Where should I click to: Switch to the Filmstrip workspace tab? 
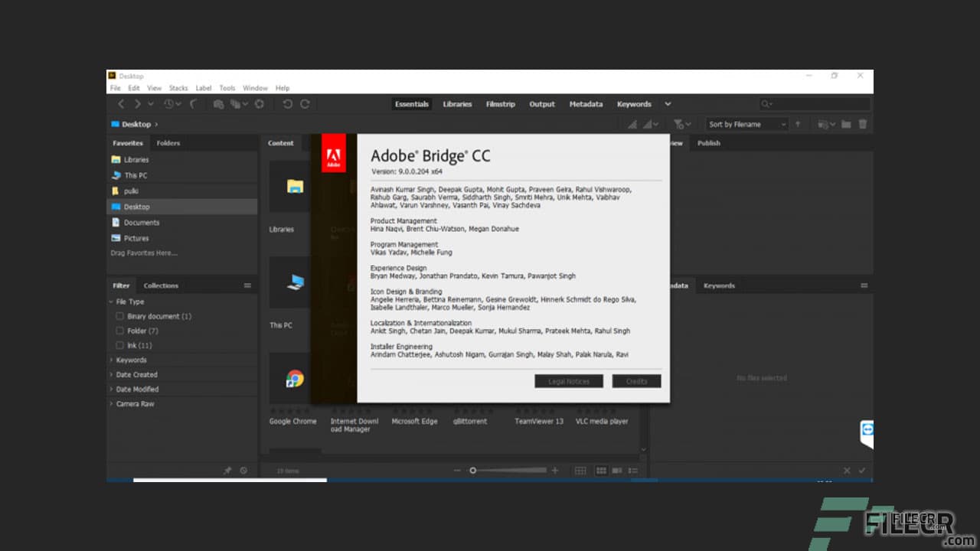(x=501, y=104)
